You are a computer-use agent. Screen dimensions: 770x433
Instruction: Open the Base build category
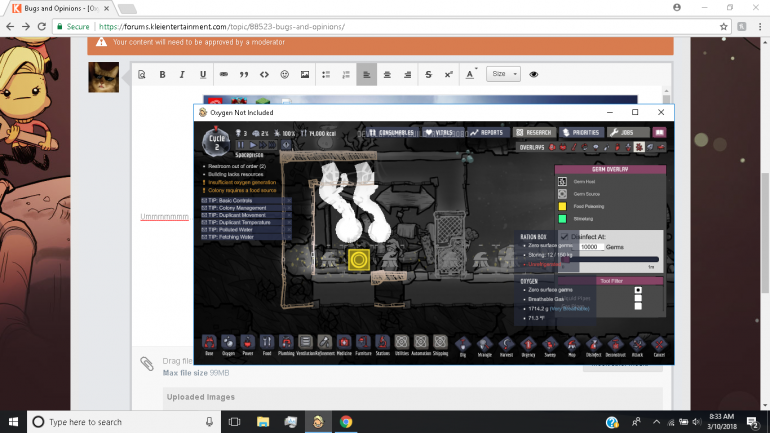[x=209, y=346]
